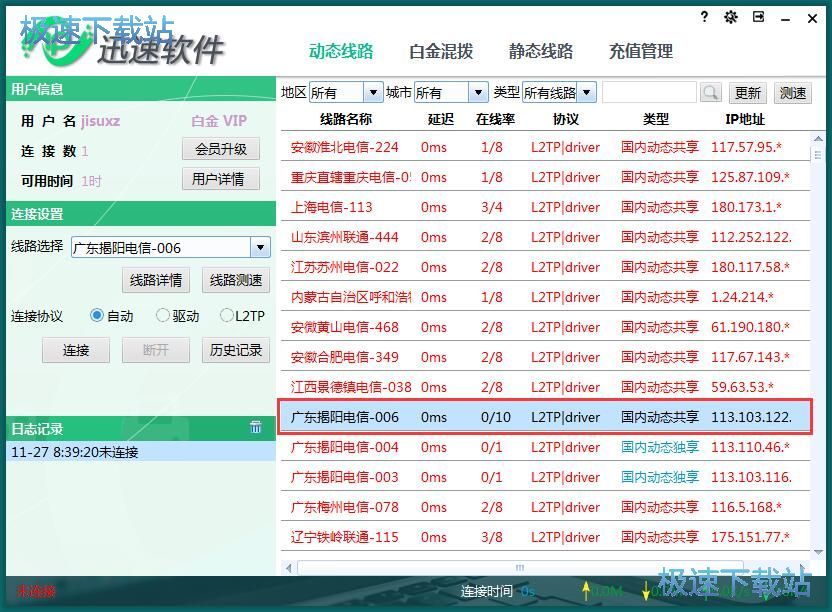Viewport: 832px width, 612px height.
Task: Open the help question mark icon
Action: (x=703, y=17)
